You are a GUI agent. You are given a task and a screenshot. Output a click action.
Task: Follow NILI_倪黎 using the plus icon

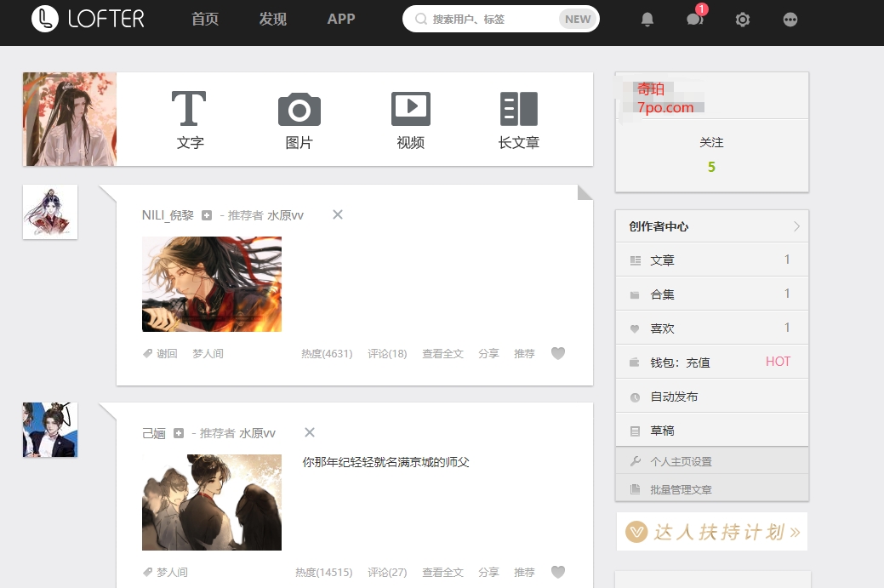(x=207, y=216)
